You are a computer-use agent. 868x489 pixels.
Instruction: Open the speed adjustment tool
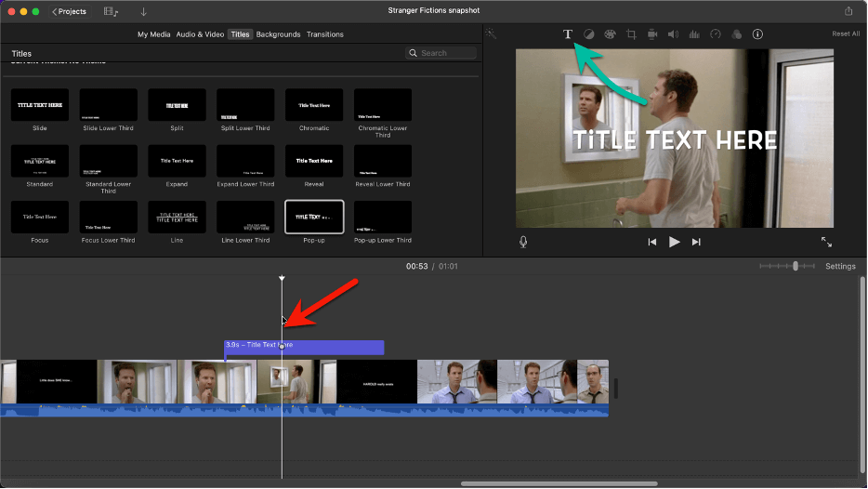pyautogui.click(x=716, y=34)
